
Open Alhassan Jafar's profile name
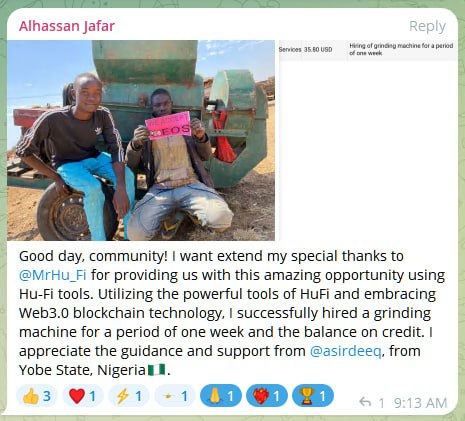coord(67,26)
